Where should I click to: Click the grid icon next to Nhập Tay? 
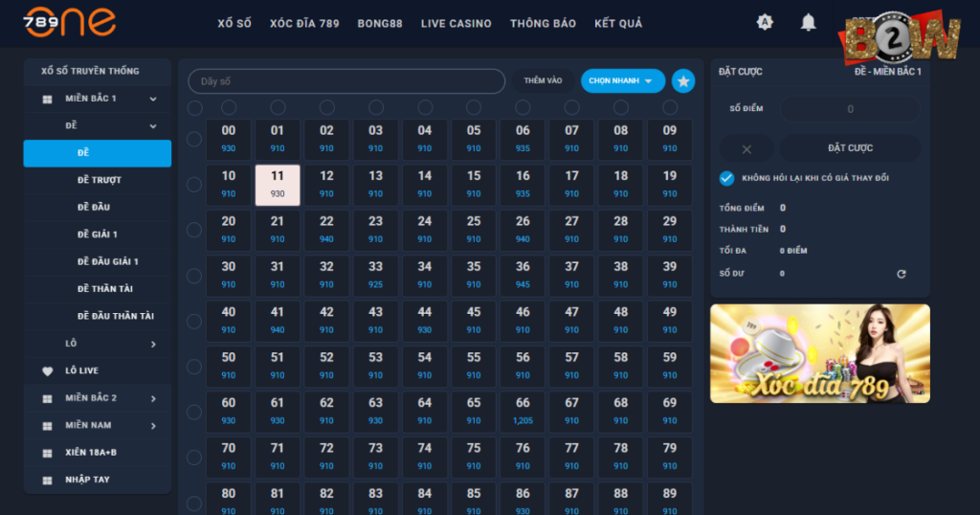(x=48, y=480)
